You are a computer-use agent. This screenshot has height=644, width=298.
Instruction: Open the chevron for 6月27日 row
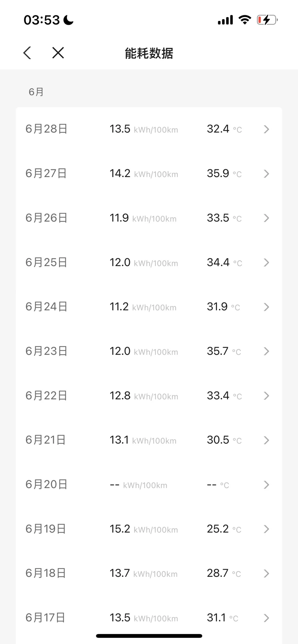click(267, 174)
